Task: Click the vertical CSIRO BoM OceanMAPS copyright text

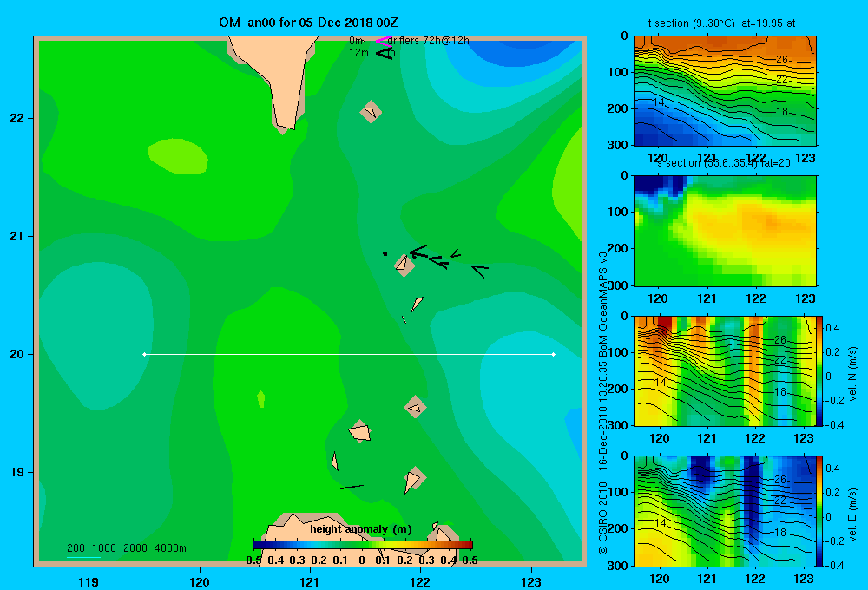Action: click(x=603, y=403)
